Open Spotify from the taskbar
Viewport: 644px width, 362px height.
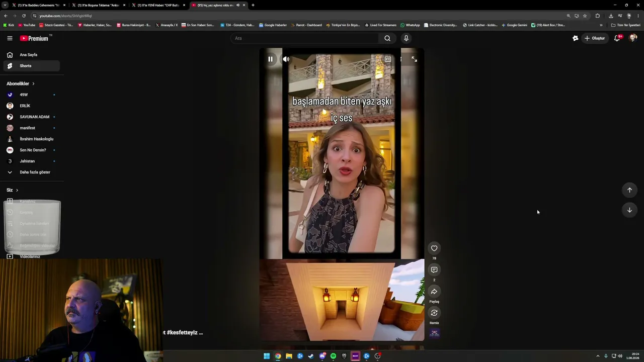point(333,356)
